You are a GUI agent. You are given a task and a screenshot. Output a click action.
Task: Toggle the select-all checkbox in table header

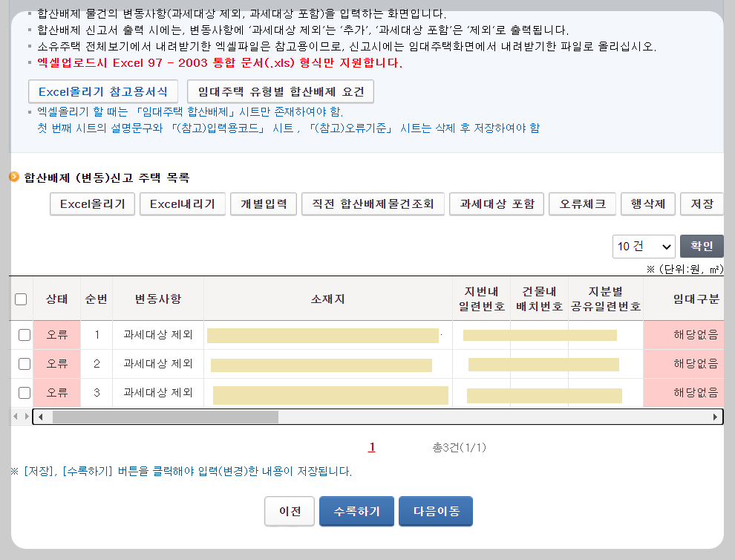click(21, 297)
